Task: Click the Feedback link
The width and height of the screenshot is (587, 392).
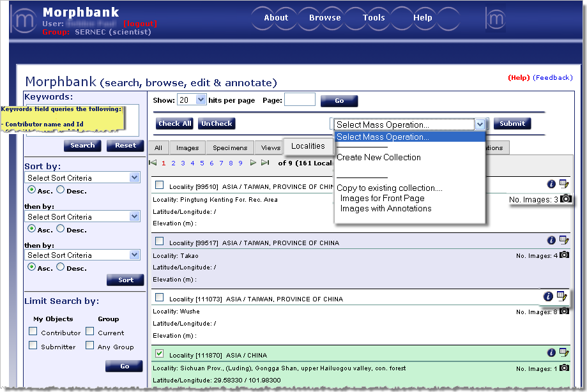Action: (552, 77)
